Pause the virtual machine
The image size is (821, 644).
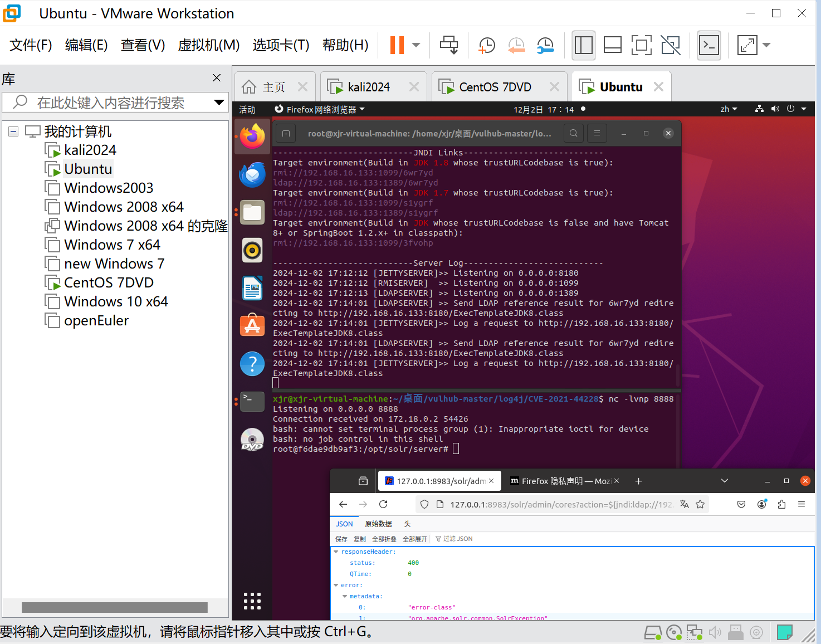[x=397, y=45]
